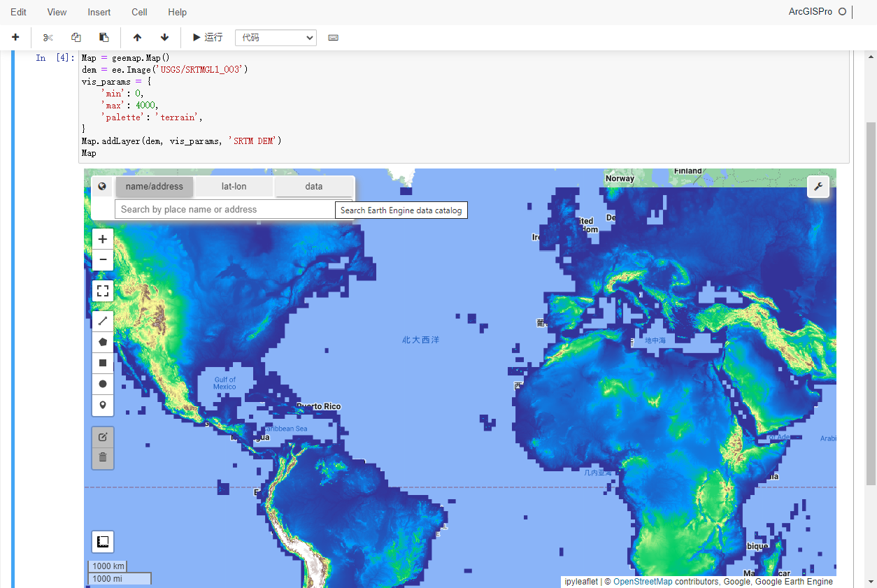Toggle the scale bar widget at bottom left
This screenshot has width=877, height=588.
102,541
